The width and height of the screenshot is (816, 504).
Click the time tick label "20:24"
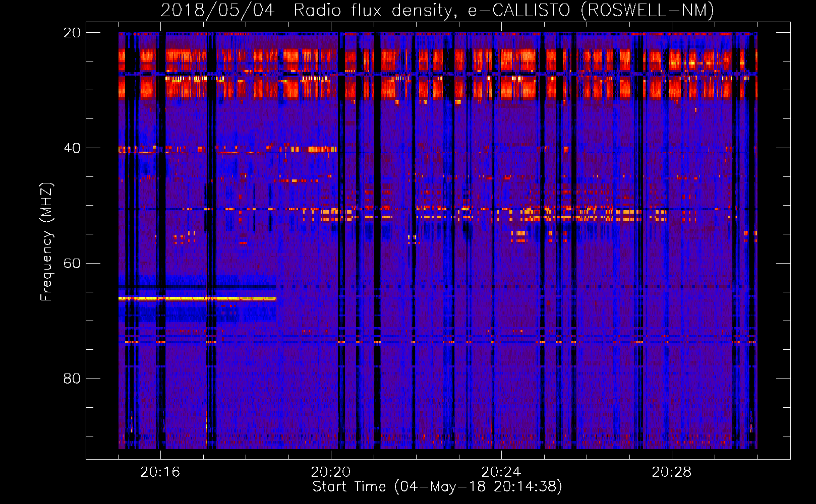pos(501,472)
